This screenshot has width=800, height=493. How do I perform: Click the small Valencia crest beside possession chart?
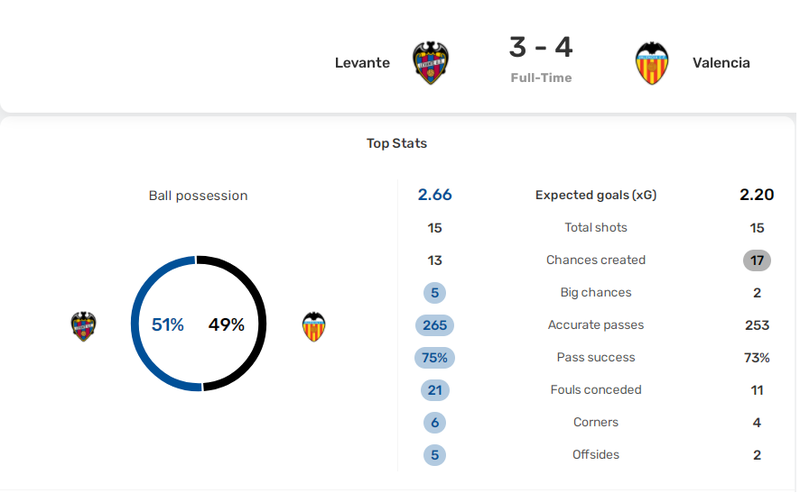coord(314,326)
